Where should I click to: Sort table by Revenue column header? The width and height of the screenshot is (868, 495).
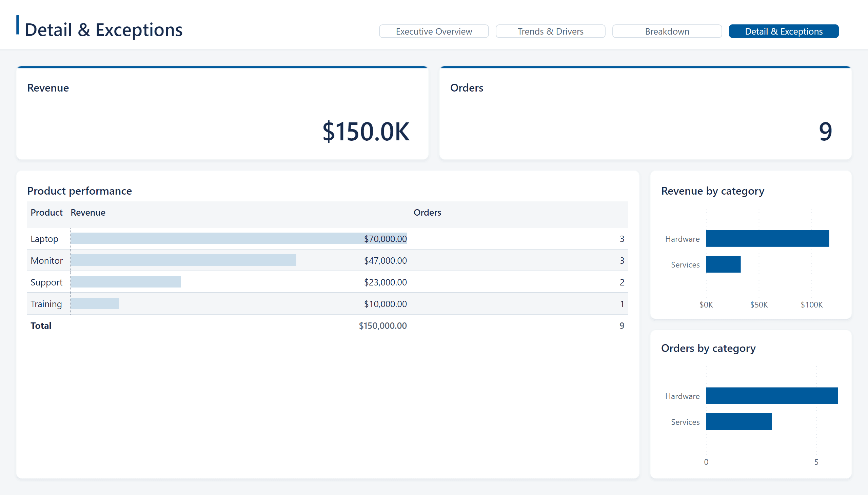[x=88, y=213]
